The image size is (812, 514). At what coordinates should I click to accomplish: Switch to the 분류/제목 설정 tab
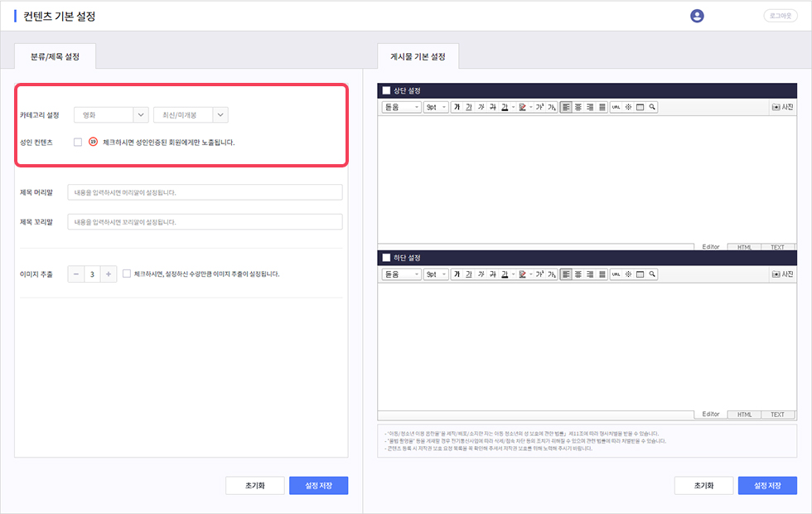tap(56, 56)
